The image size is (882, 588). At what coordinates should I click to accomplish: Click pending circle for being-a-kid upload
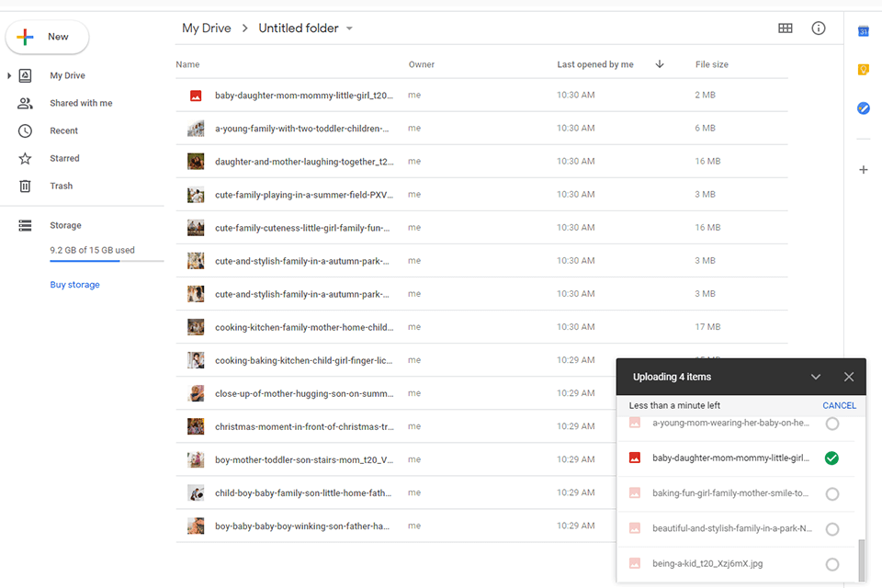coord(832,564)
